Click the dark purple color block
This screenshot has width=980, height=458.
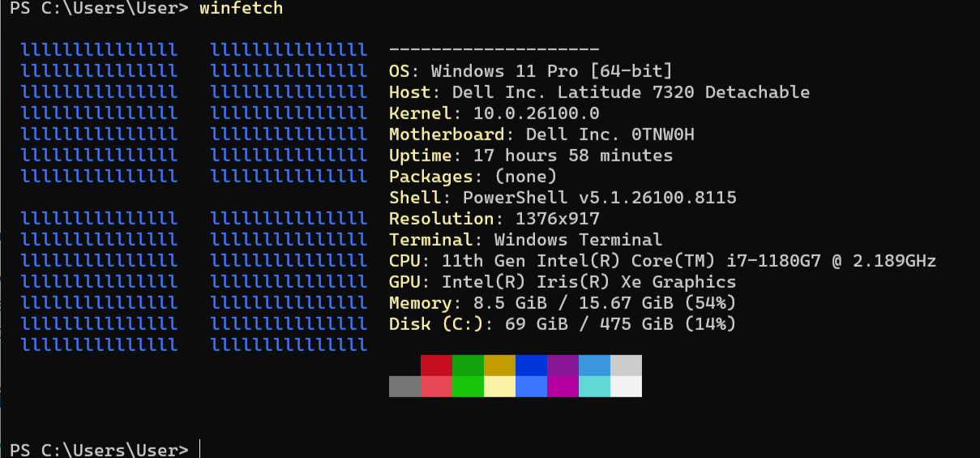[x=563, y=366]
